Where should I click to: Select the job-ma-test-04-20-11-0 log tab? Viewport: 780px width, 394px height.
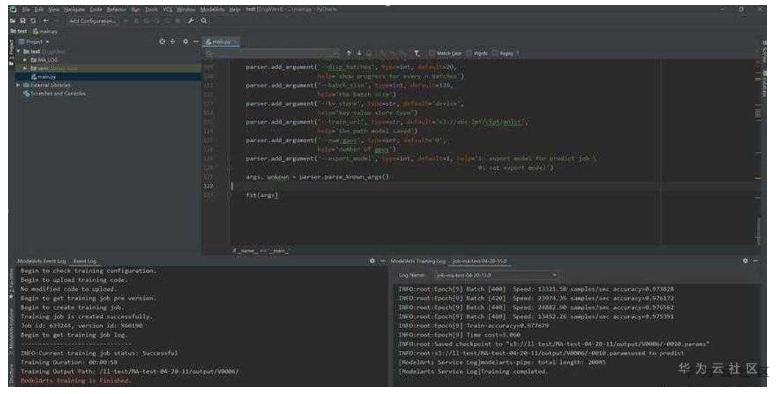pos(480,261)
